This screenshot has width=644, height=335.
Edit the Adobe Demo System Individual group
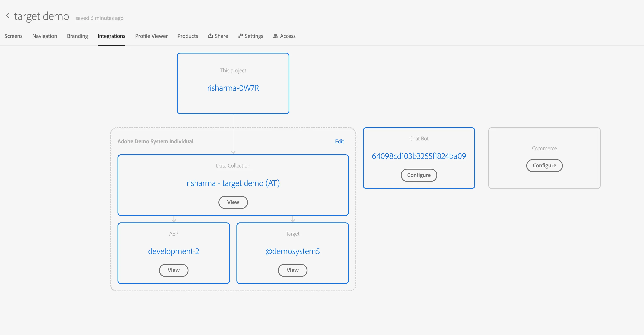(339, 141)
